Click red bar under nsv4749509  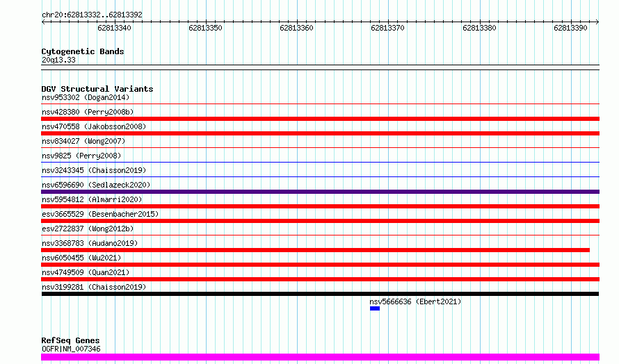(x=320, y=279)
